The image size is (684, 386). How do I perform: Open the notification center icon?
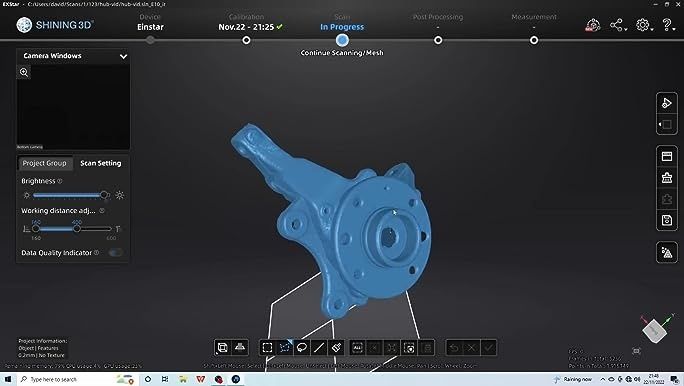coord(675,379)
